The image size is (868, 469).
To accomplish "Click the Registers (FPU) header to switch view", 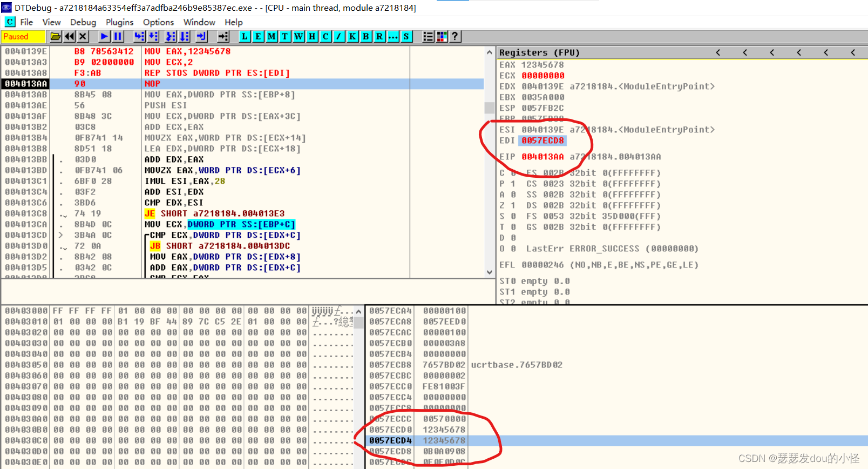I will [x=540, y=52].
